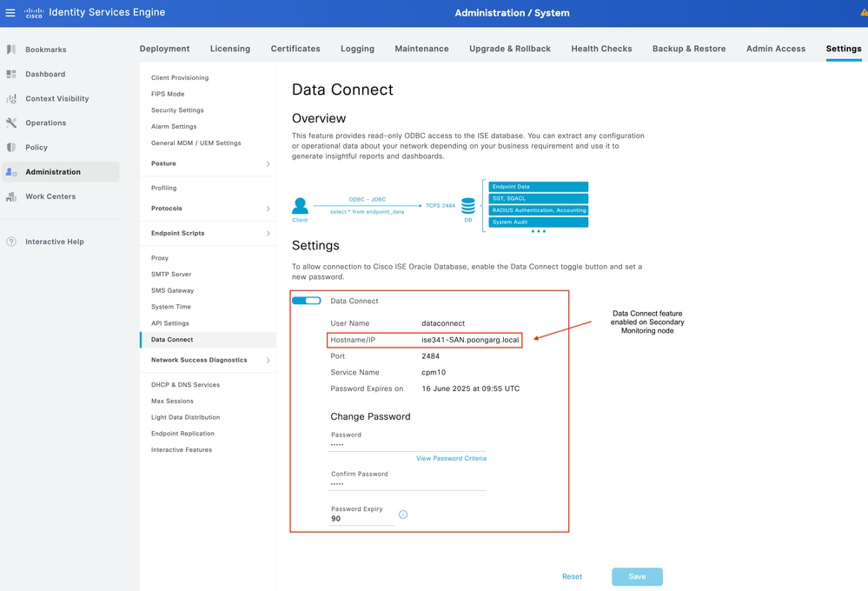Viewport: 868px width, 591px height.
Task: Open System Time settings
Action: pyautogui.click(x=170, y=307)
